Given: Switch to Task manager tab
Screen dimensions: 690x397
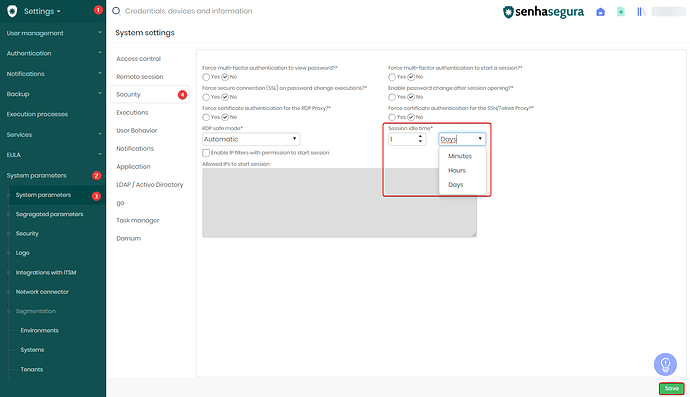Looking at the screenshot, I should pos(138,221).
